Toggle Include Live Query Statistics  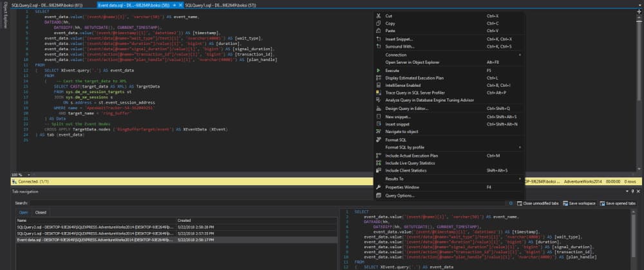[449, 163]
